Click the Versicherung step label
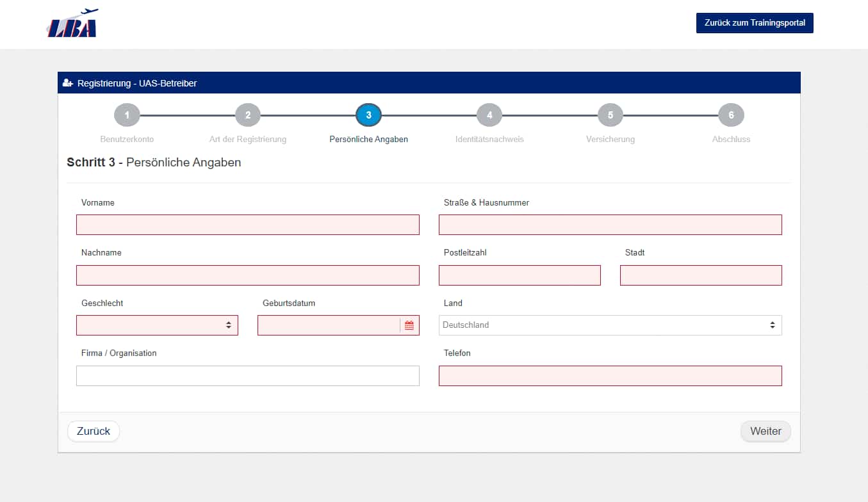The height and width of the screenshot is (502, 868). pos(610,139)
